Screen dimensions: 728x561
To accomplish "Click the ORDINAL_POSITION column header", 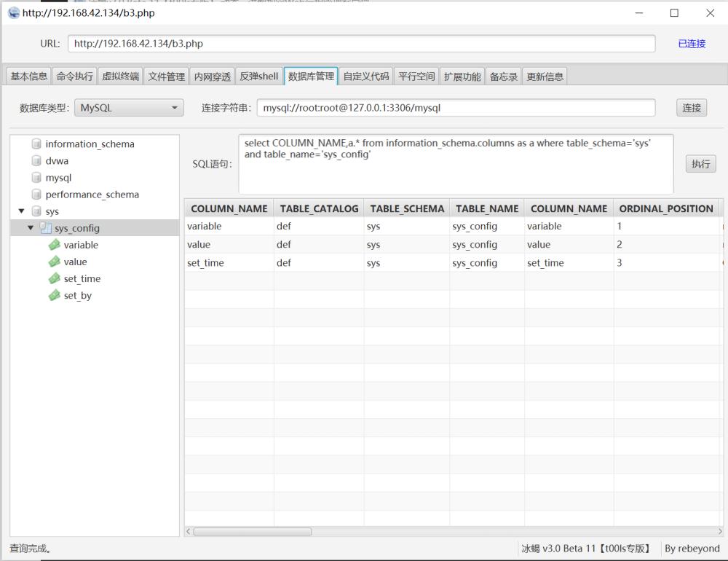I will [x=665, y=208].
